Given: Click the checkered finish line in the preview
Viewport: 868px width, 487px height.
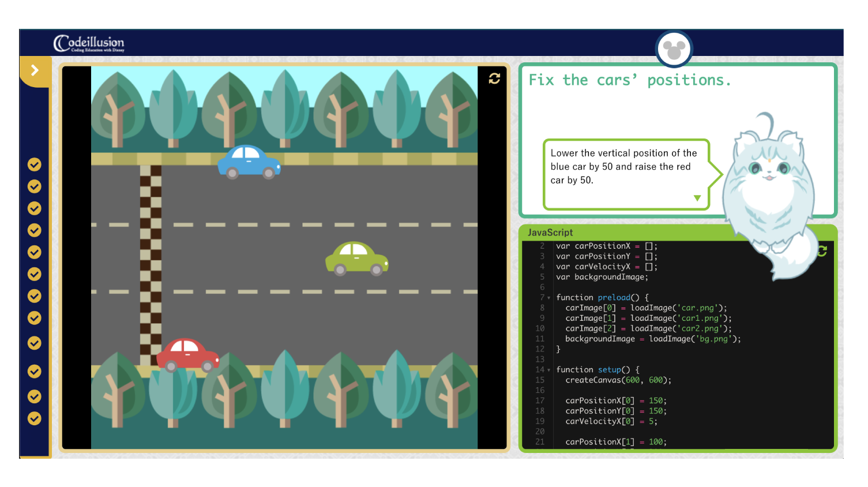Looking at the screenshot, I should 151,265.
